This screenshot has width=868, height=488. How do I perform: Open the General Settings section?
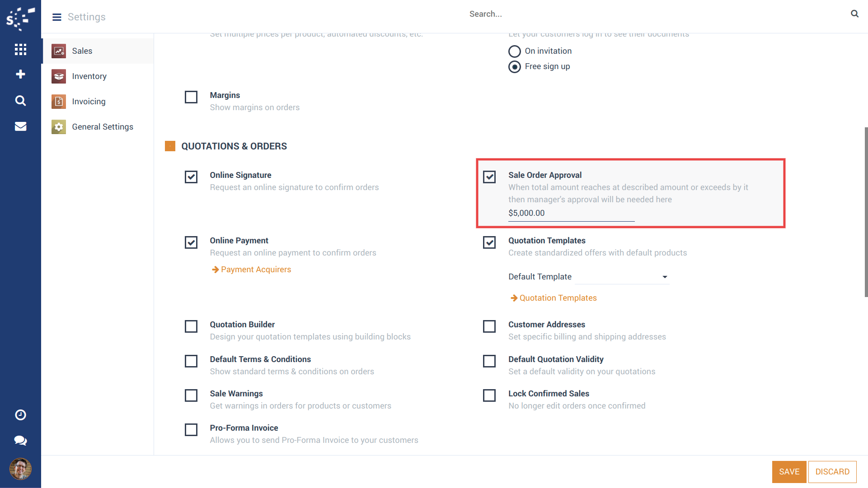[102, 127]
